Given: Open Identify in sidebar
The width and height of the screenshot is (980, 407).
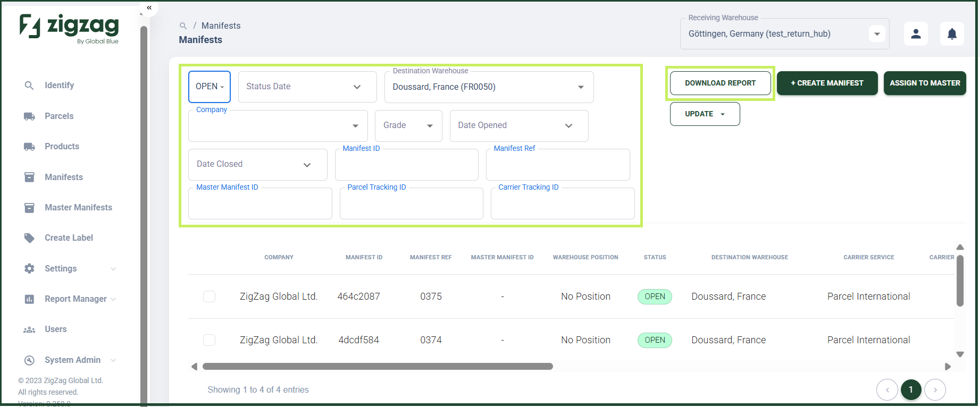Looking at the screenshot, I should point(59,86).
